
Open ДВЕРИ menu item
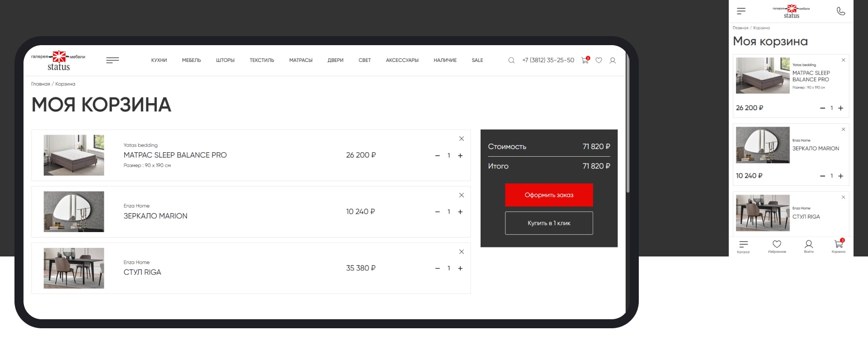(x=335, y=60)
